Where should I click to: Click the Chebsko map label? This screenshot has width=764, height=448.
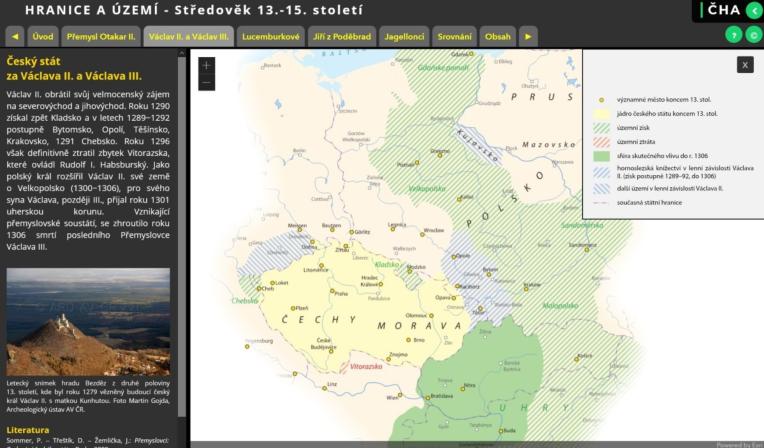(x=245, y=301)
